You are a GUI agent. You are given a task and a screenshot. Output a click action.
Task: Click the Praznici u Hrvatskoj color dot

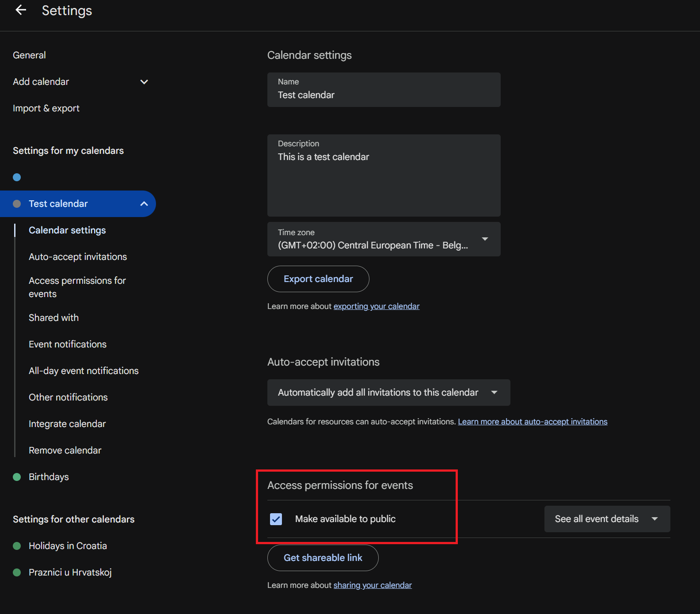click(x=17, y=572)
